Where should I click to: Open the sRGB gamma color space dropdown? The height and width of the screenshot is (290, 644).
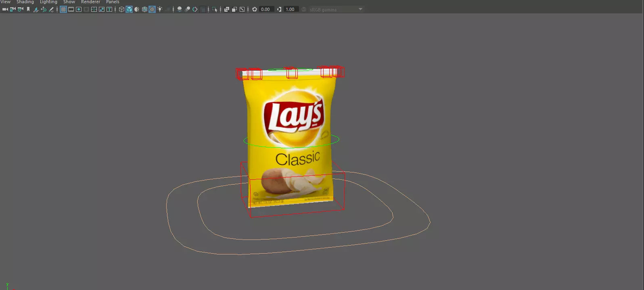(x=336, y=9)
